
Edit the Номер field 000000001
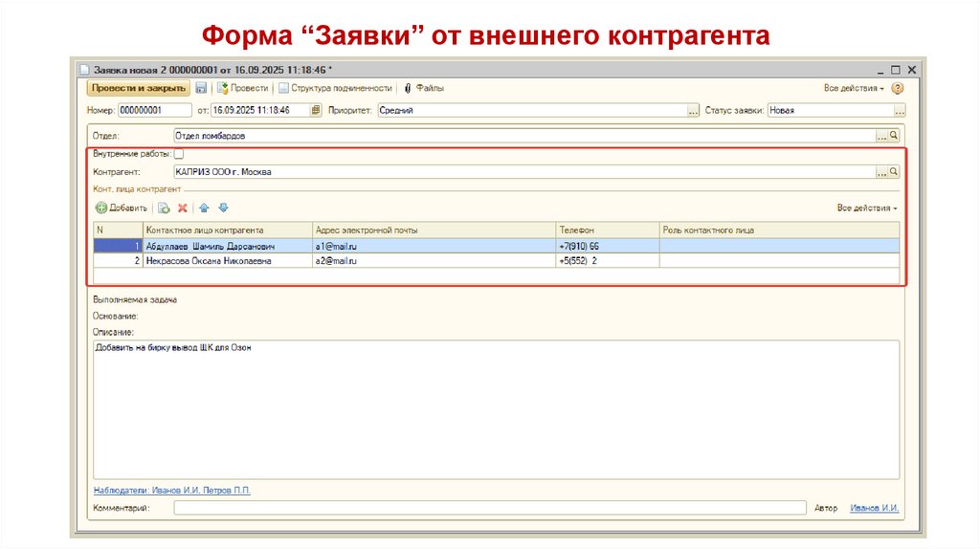(x=154, y=110)
